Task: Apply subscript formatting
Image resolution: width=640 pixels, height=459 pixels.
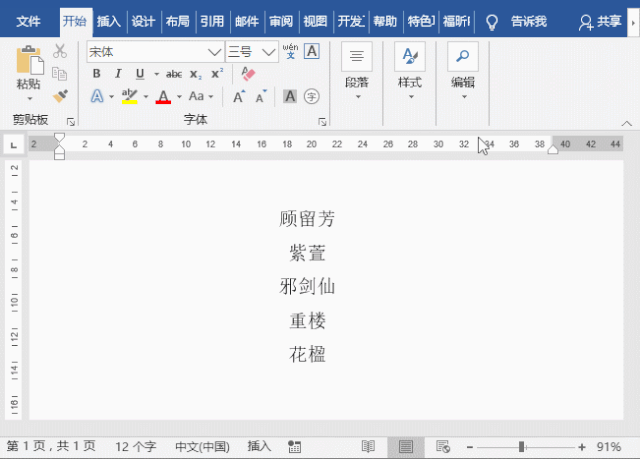Action: point(196,74)
